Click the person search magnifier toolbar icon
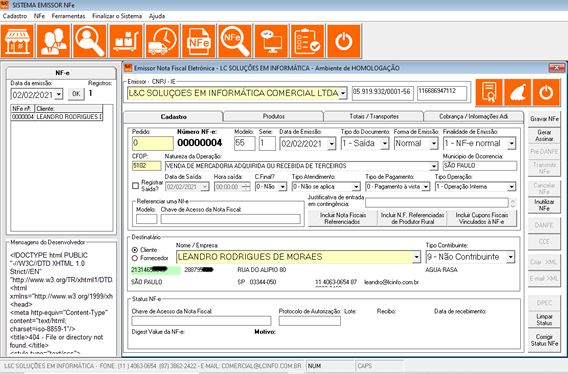 tap(90, 41)
